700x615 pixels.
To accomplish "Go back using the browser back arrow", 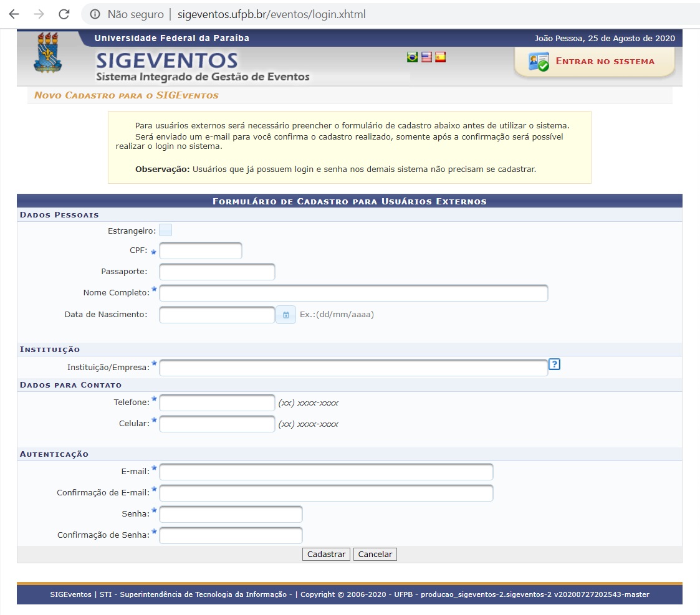I will tap(14, 14).
